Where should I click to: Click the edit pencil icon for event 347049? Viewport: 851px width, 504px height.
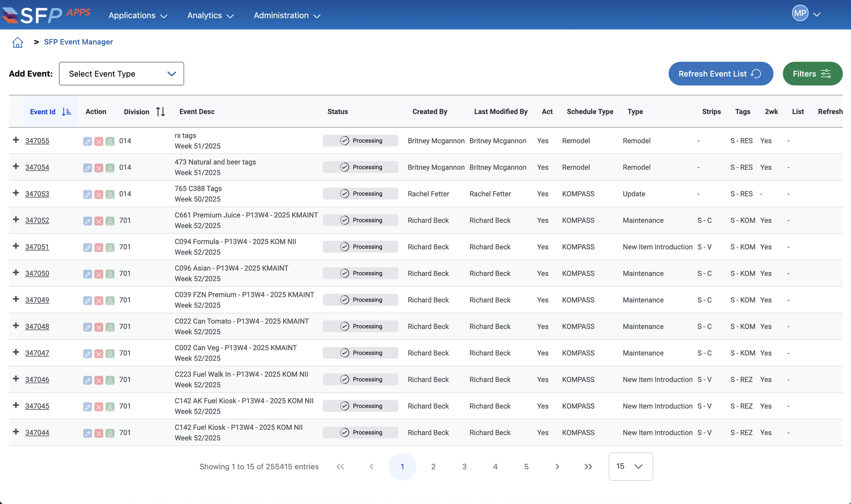[87, 301]
